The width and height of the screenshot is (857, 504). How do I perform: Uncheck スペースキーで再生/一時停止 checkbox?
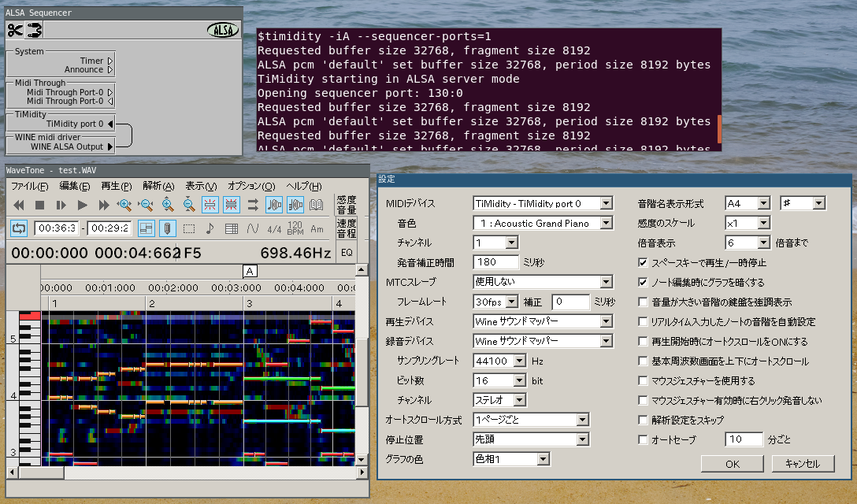pos(644,262)
